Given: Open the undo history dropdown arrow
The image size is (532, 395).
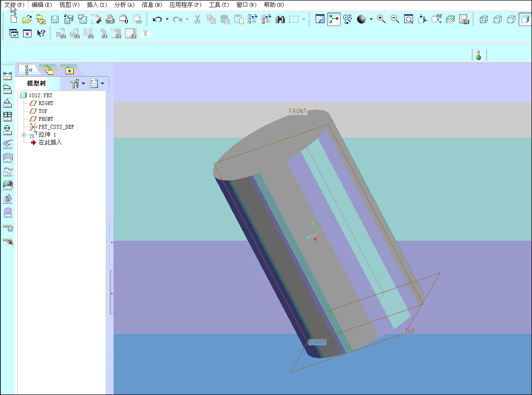Looking at the screenshot, I should click(x=167, y=19).
